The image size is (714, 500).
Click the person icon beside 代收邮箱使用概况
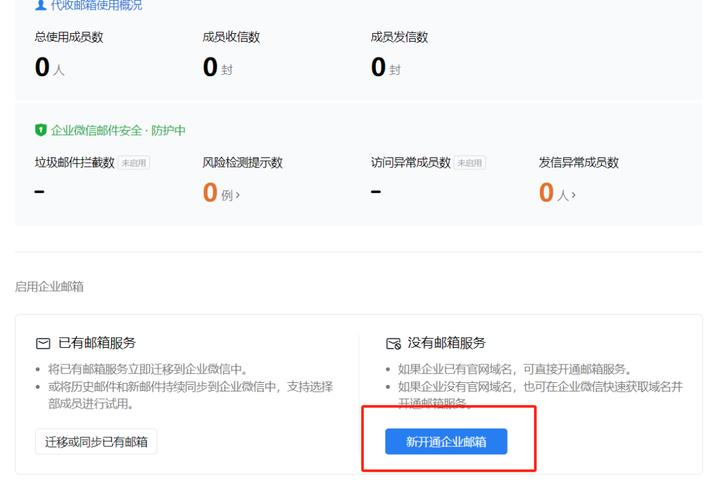(41, 6)
